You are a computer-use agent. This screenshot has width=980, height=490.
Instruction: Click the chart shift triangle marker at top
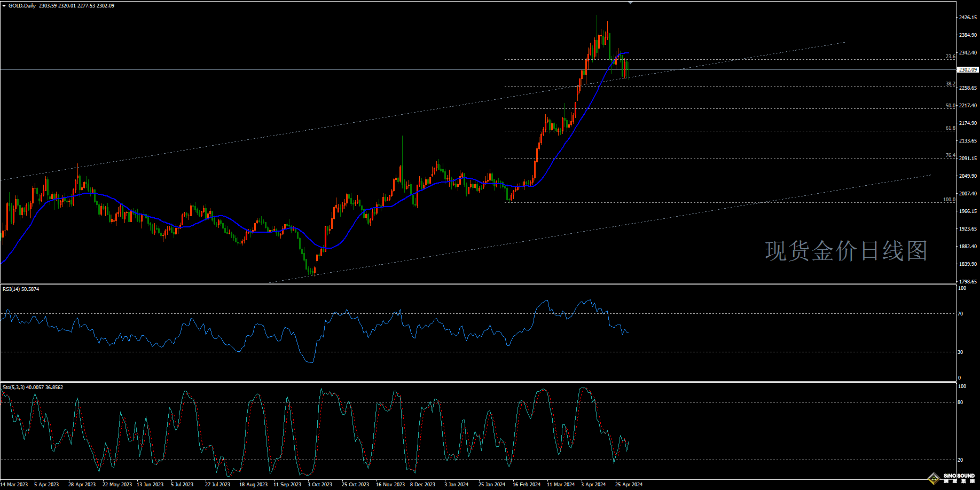pos(630,3)
